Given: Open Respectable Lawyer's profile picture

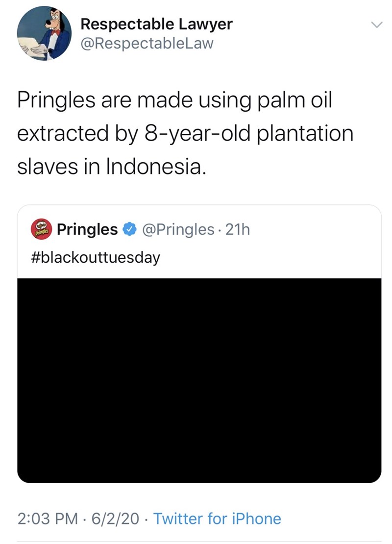Looking at the screenshot, I should [x=45, y=33].
